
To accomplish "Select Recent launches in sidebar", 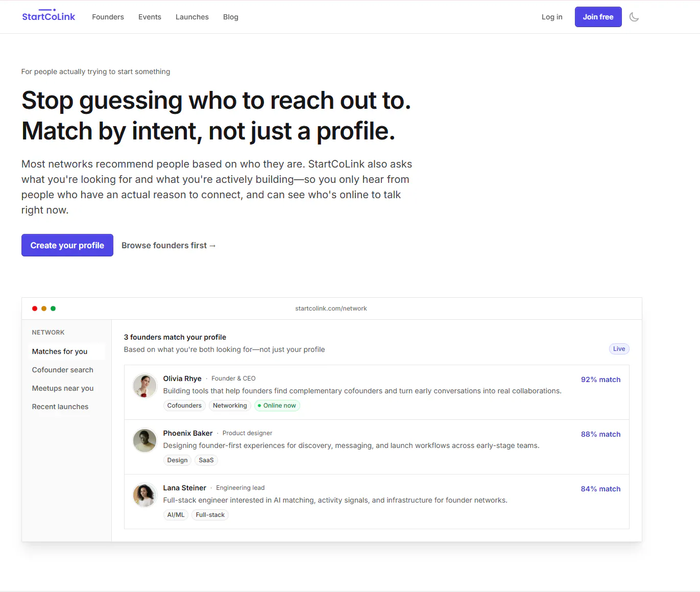I will [66, 407].
